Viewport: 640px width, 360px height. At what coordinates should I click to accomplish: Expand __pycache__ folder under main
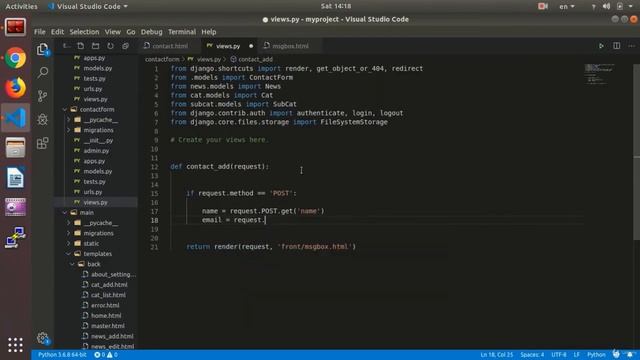tap(69, 223)
